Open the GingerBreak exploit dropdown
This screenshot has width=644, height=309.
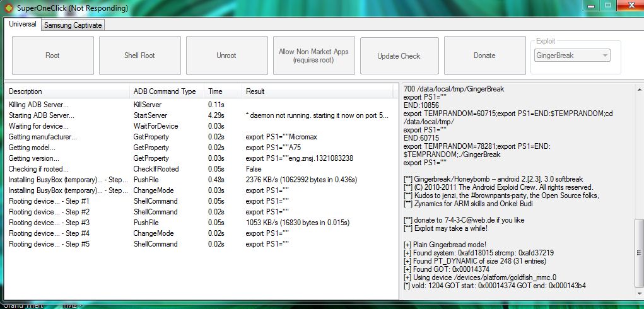[572, 55]
